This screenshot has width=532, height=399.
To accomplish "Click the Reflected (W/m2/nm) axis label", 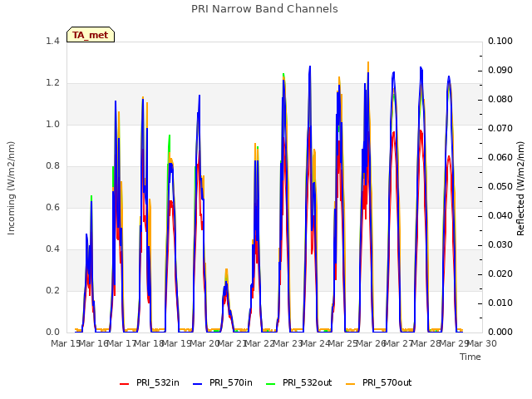I will click(520, 189).
